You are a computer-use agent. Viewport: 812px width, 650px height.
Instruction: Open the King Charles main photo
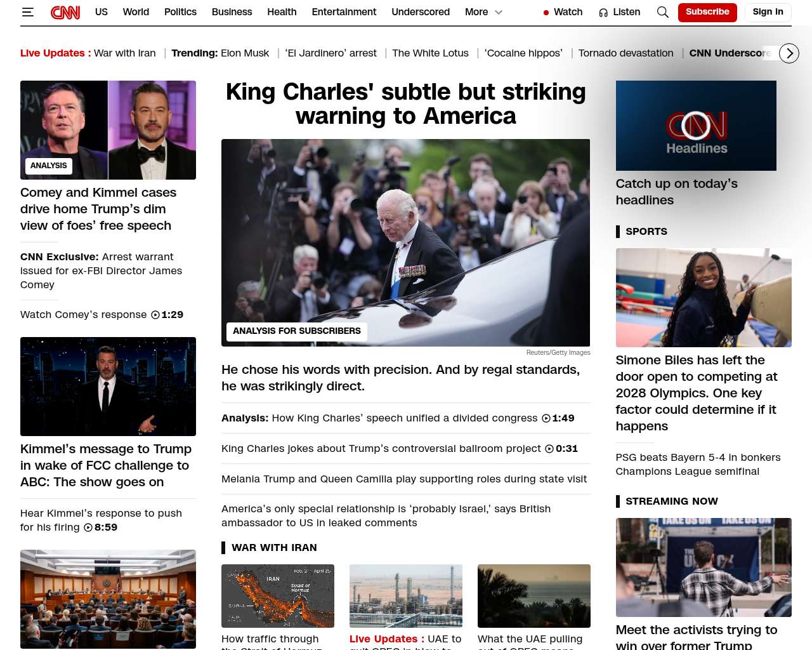pyautogui.click(x=405, y=242)
